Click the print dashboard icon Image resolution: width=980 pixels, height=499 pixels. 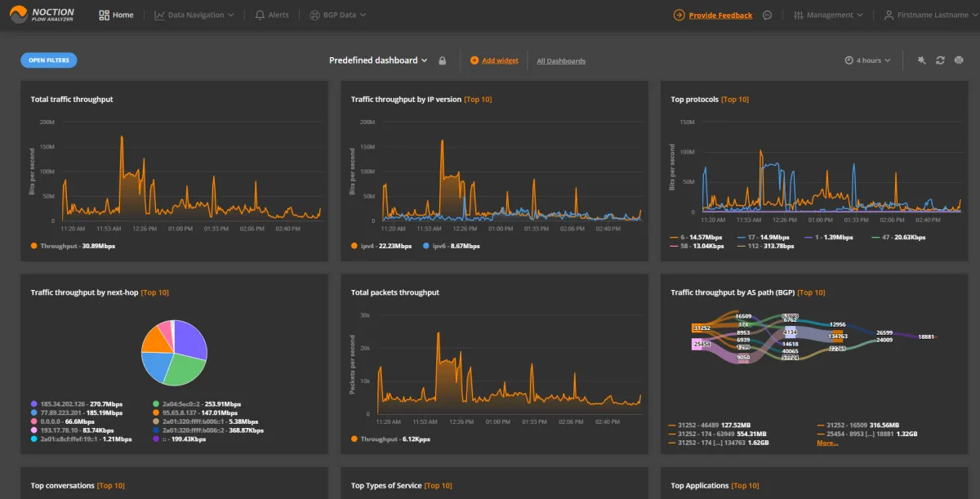click(960, 60)
